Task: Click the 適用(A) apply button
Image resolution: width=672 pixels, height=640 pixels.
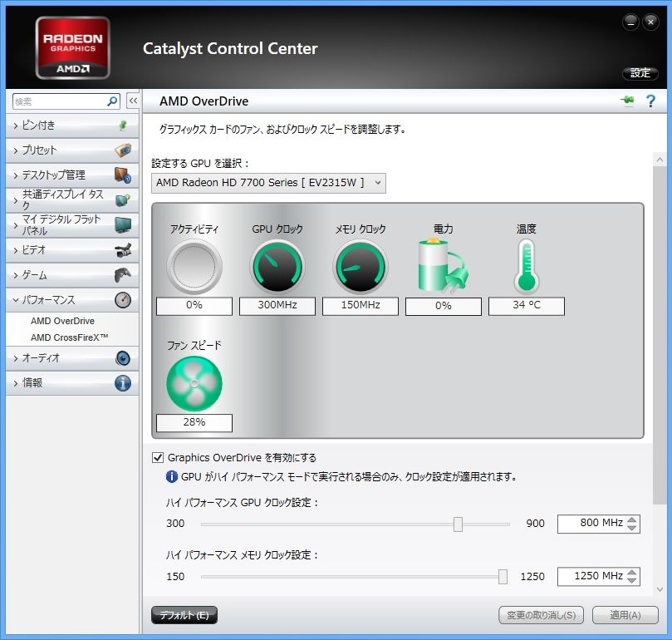Action: (x=625, y=615)
